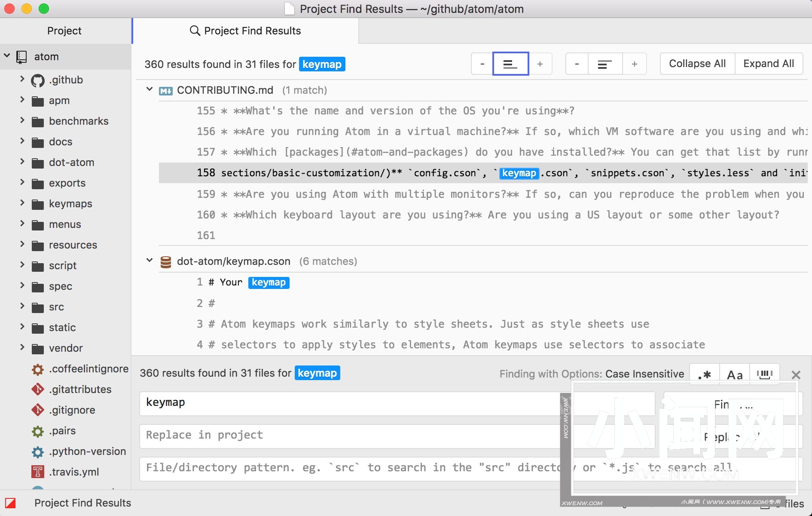This screenshot has width=812, height=516.
Task: Close the find panel with X
Action: coord(796,375)
